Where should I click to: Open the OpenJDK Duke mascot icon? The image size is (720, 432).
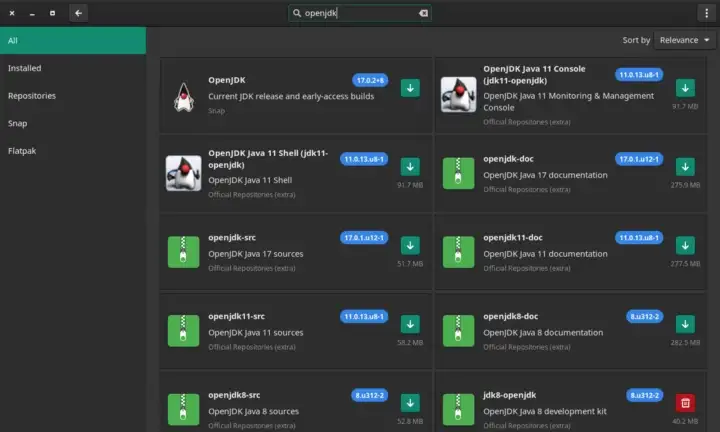(x=184, y=96)
